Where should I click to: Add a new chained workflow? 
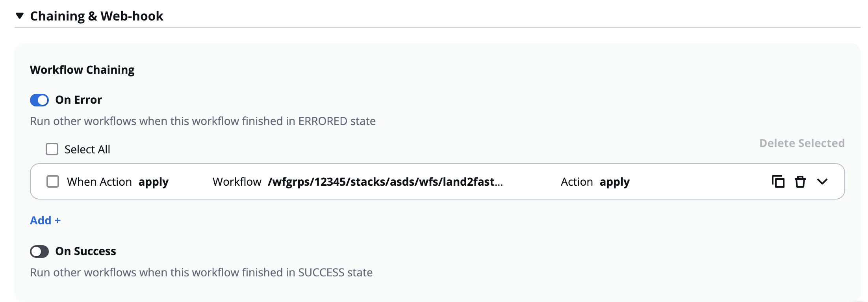point(45,220)
